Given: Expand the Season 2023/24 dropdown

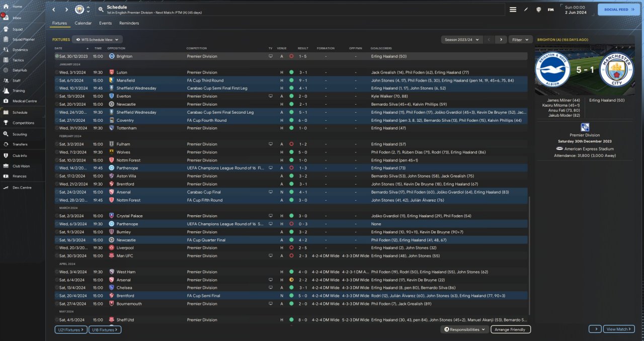Looking at the screenshot, I should point(461,39).
